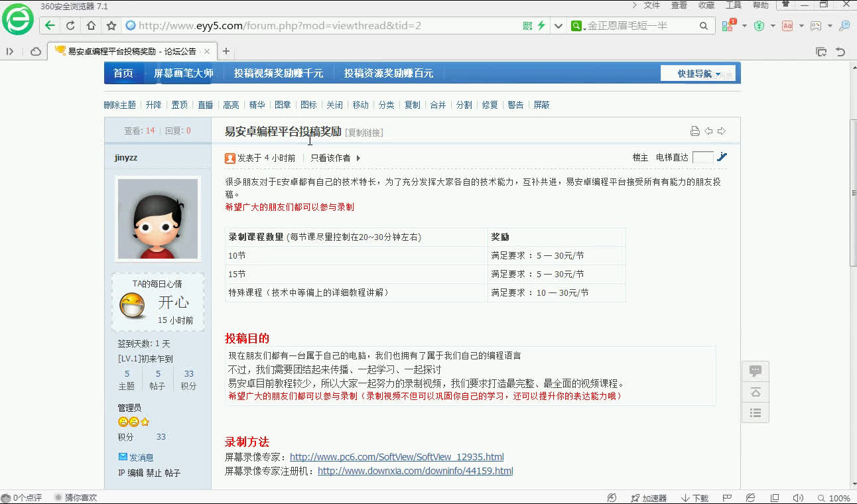Focus the 电梯直达 floor number field

(702, 157)
